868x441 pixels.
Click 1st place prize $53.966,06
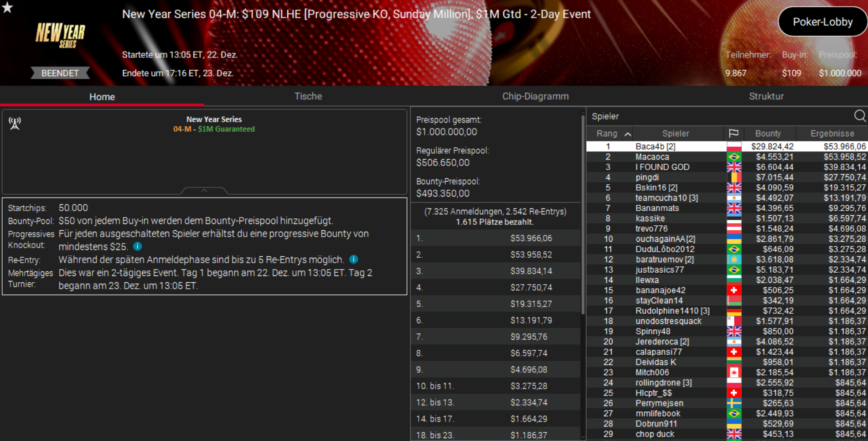click(531, 238)
